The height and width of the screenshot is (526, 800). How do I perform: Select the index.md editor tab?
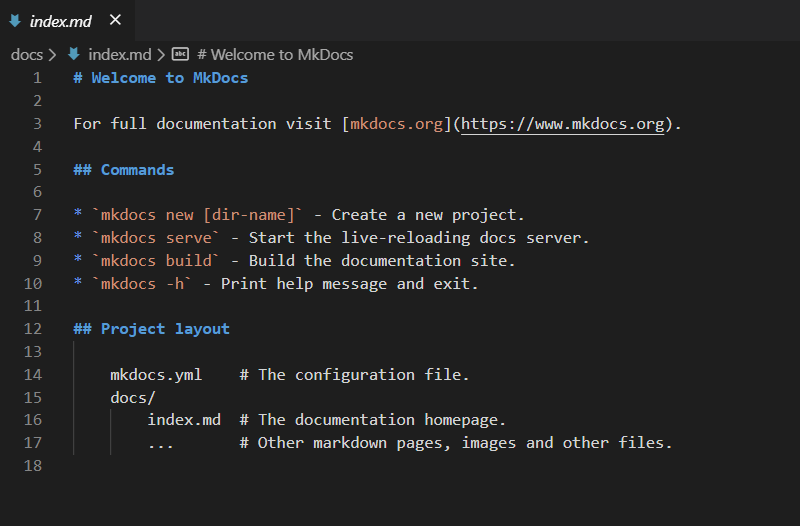(67, 20)
